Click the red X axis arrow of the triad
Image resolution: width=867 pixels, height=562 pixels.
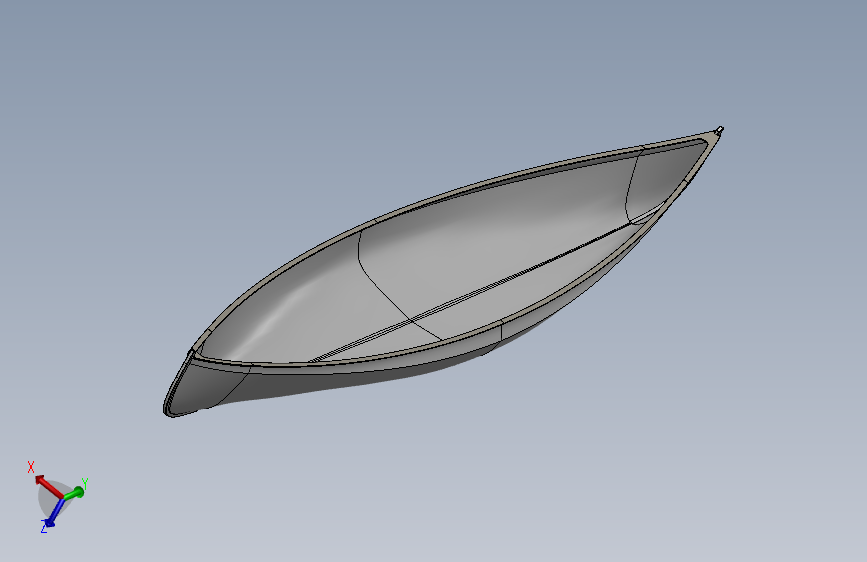[49, 485]
